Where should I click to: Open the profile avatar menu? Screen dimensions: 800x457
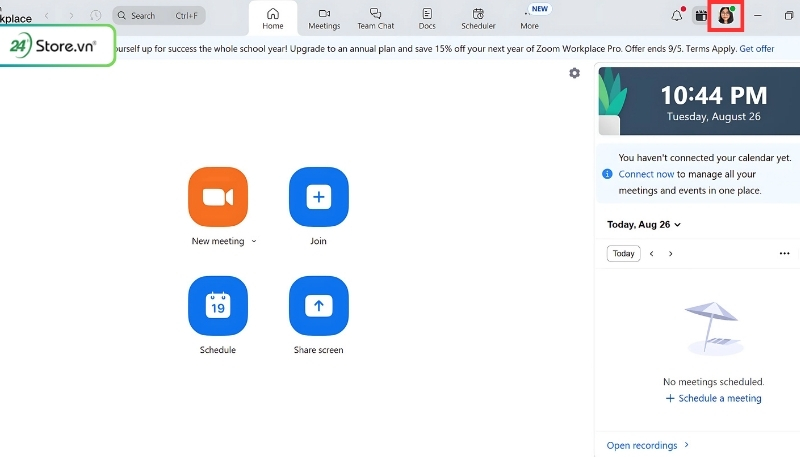click(x=726, y=16)
